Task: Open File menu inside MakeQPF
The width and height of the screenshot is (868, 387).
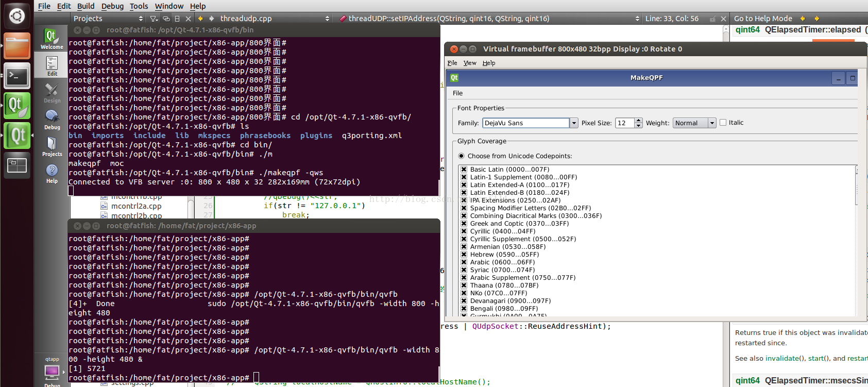Action: point(457,93)
